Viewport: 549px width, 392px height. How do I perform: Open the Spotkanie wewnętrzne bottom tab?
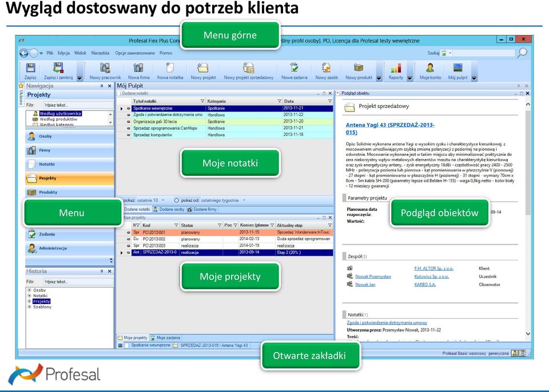pos(148,345)
